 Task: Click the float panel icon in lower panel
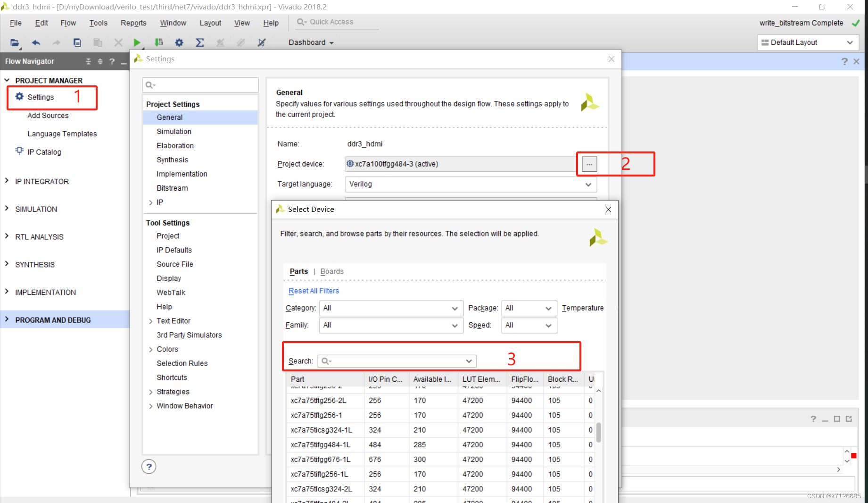point(849,419)
